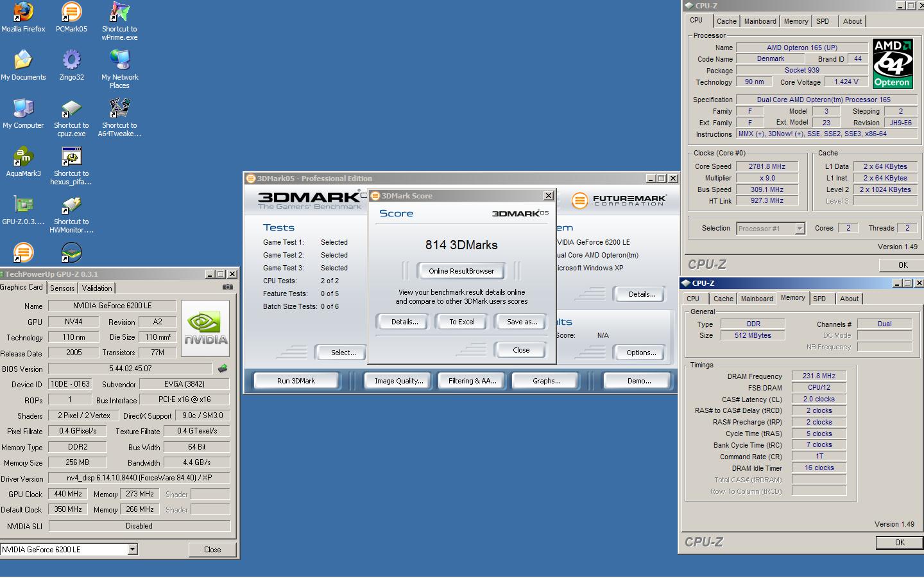Image resolution: width=924 pixels, height=578 pixels.
Task: Click the Core Speed 2781.8 MHz value
Action: coord(767,166)
